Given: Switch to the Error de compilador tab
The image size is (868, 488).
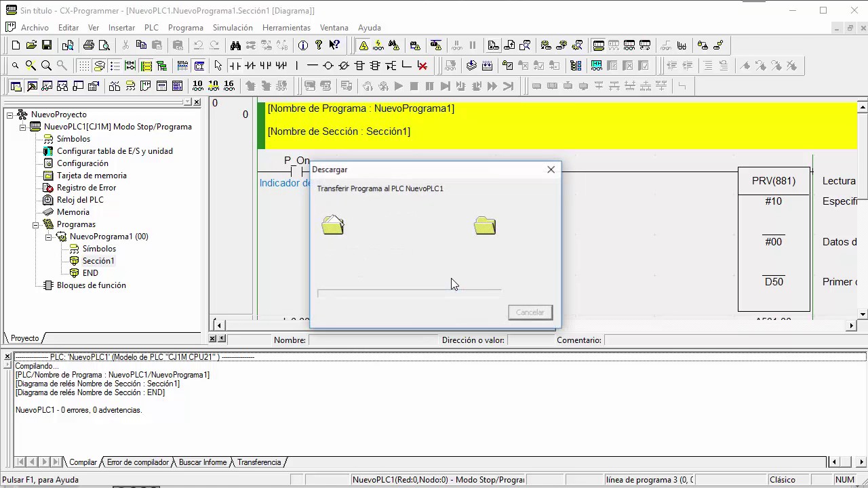Looking at the screenshot, I should 138,462.
